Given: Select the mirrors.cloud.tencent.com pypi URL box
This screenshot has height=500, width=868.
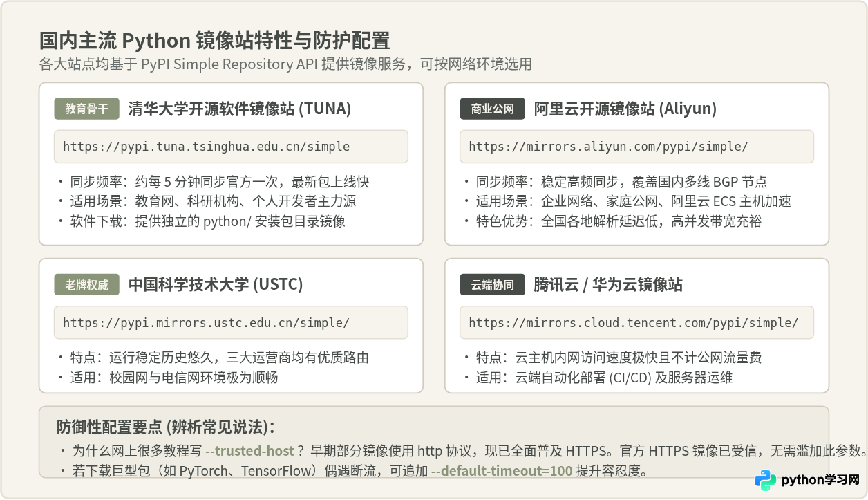Looking at the screenshot, I should [x=636, y=322].
